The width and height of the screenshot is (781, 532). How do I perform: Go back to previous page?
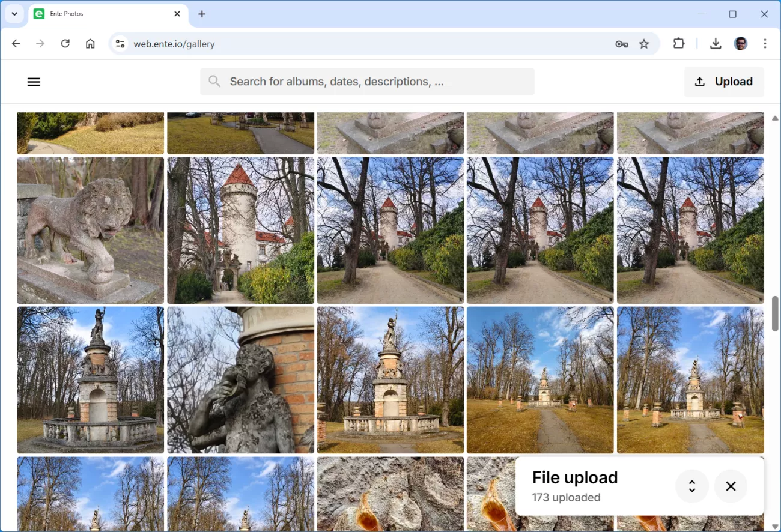point(16,44)
